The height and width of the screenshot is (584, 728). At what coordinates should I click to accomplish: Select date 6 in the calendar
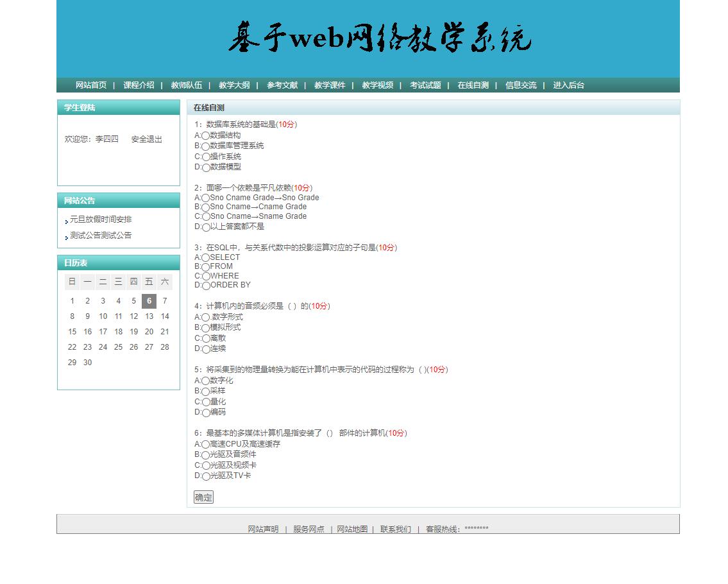tap(149, 300)
